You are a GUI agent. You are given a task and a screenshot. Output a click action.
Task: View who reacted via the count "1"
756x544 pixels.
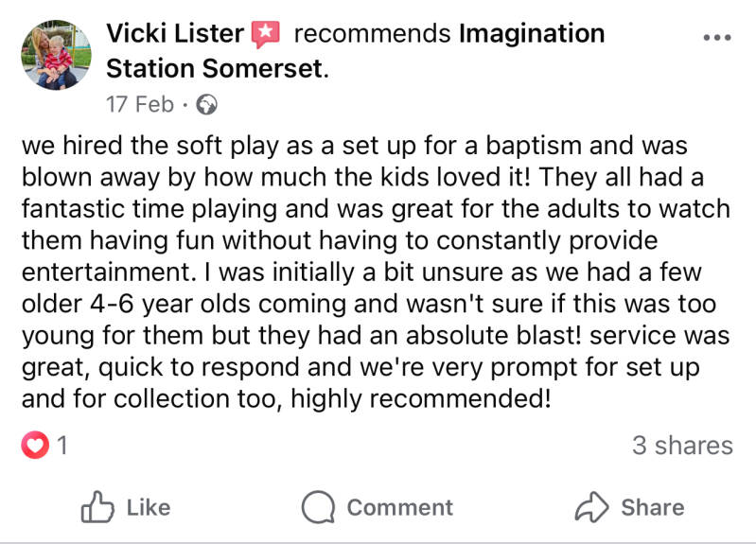point(62,445)
